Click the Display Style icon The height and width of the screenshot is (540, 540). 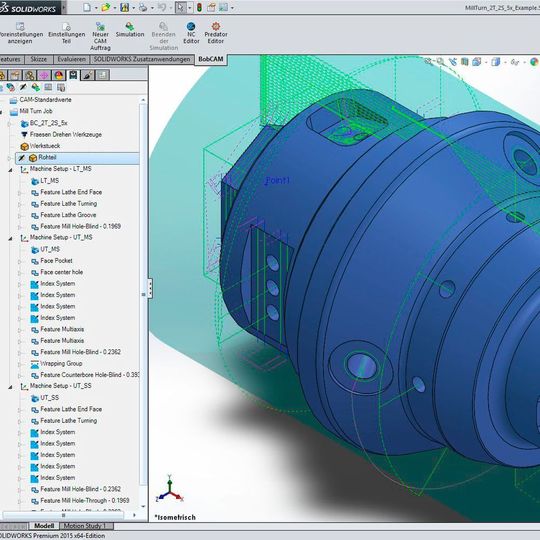495,62
